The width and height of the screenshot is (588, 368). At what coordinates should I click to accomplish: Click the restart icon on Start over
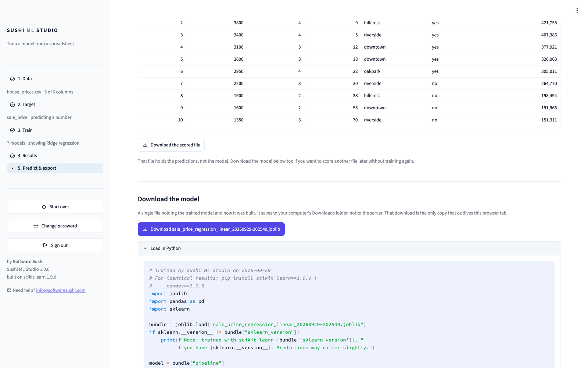click(44, 207)
